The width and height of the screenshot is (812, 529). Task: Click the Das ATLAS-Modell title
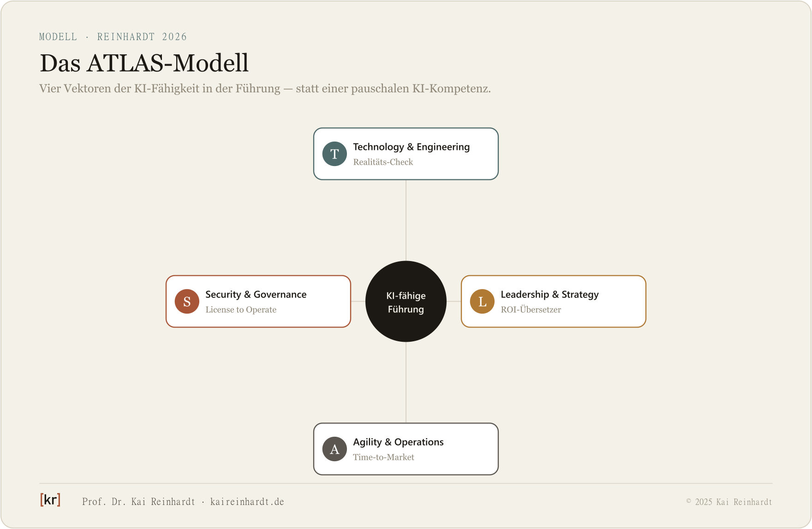(144, 63)
